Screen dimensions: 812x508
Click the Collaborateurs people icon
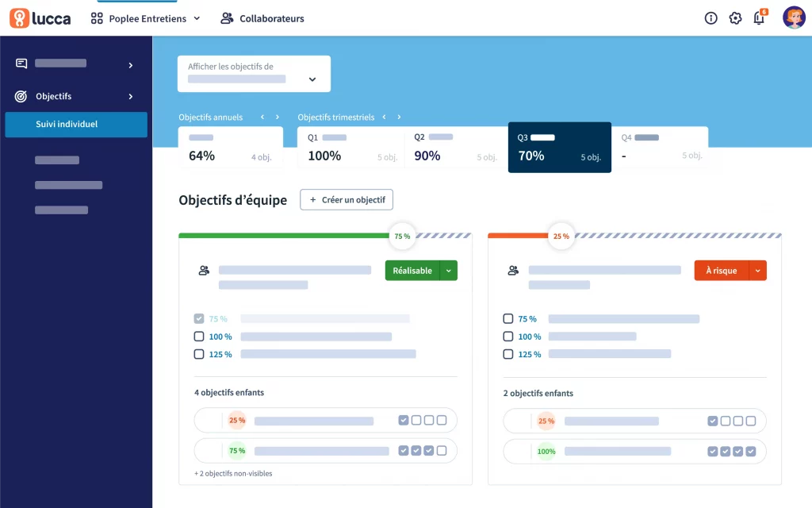[x=227, y=19]
